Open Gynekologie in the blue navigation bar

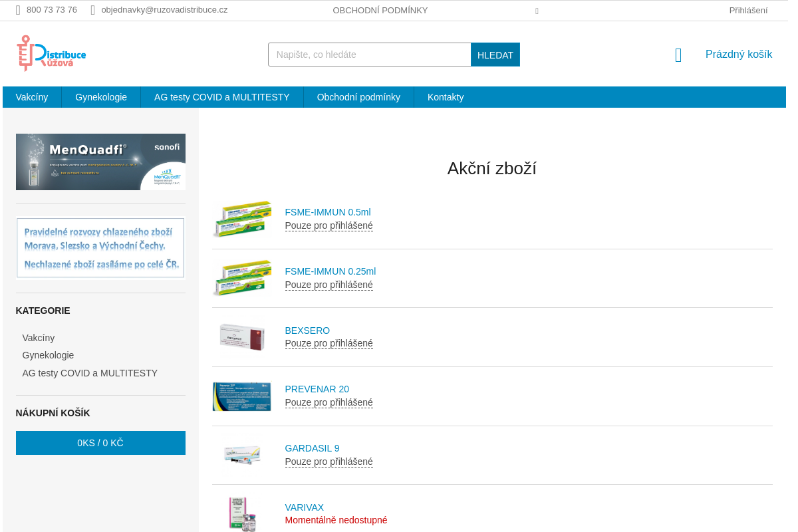pos(101,97)
